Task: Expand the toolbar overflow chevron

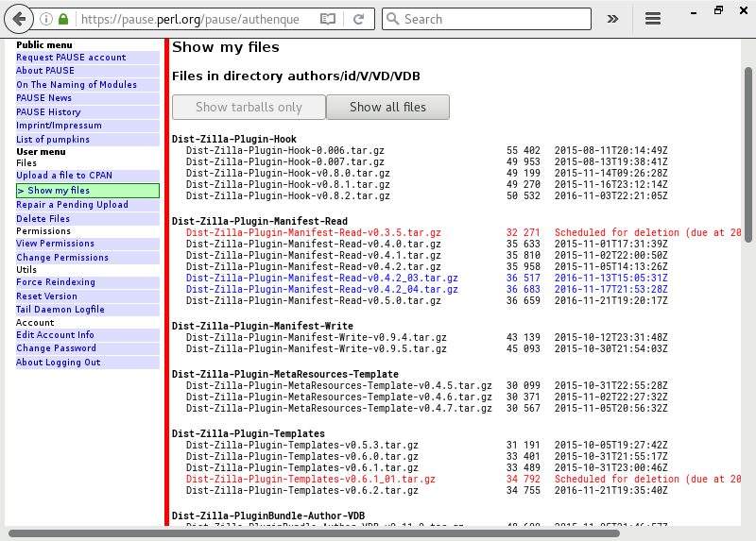Action: [x=612, y=19]
